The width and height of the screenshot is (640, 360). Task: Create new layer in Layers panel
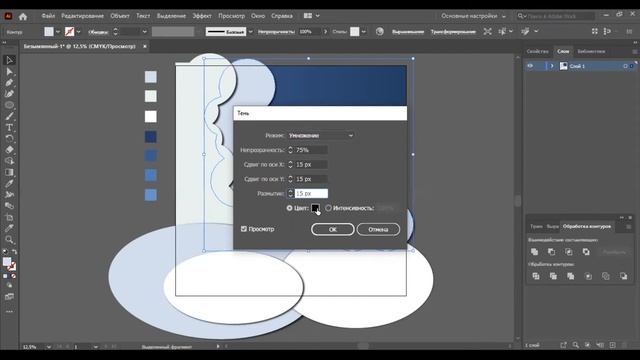click(x=613, y=345)
